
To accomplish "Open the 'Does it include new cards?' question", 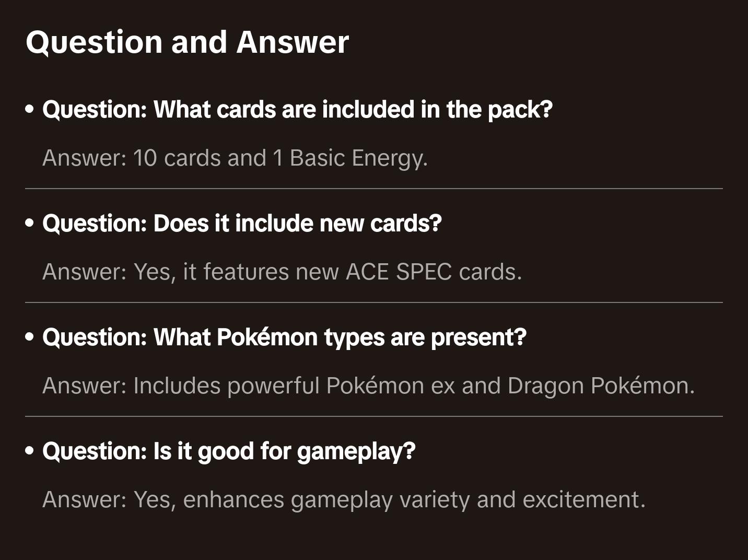I will tap(242, 224).
